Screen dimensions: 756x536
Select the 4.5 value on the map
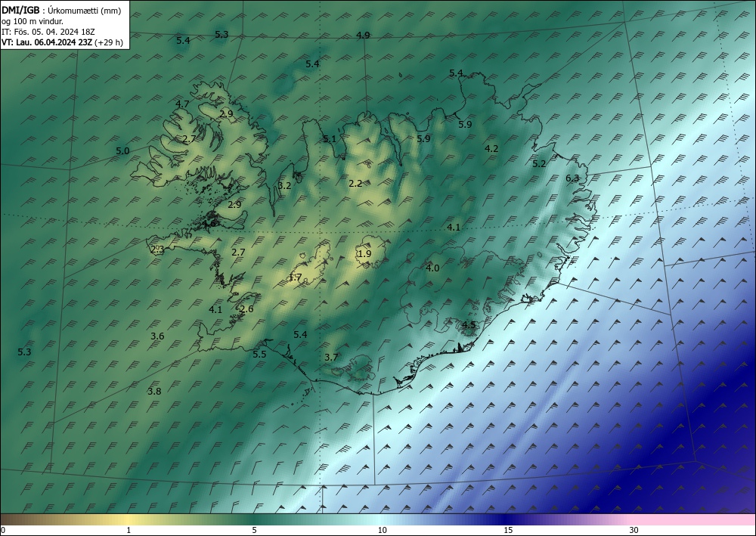(469, 325)
